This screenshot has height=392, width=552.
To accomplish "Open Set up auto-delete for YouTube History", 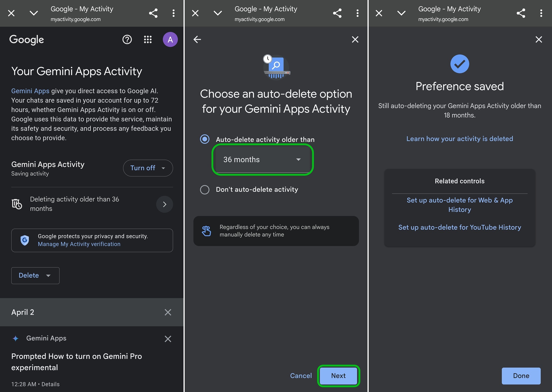I will (x=460, y=227).
